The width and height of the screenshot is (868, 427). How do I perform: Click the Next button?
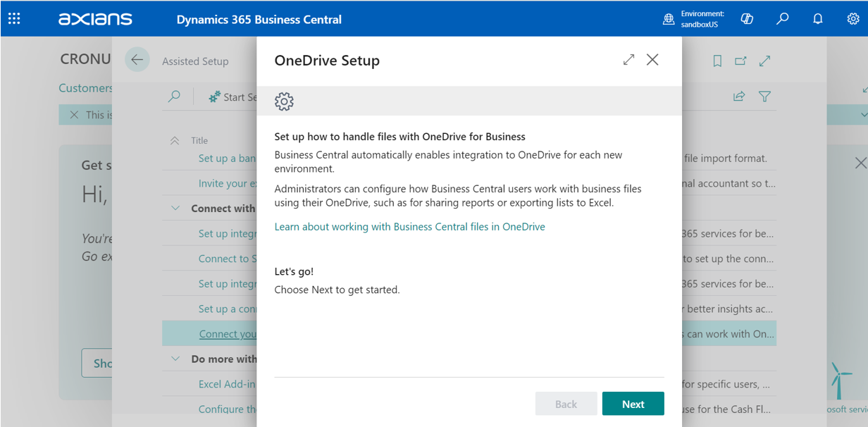pyautogui.click(x=633, y=404)
